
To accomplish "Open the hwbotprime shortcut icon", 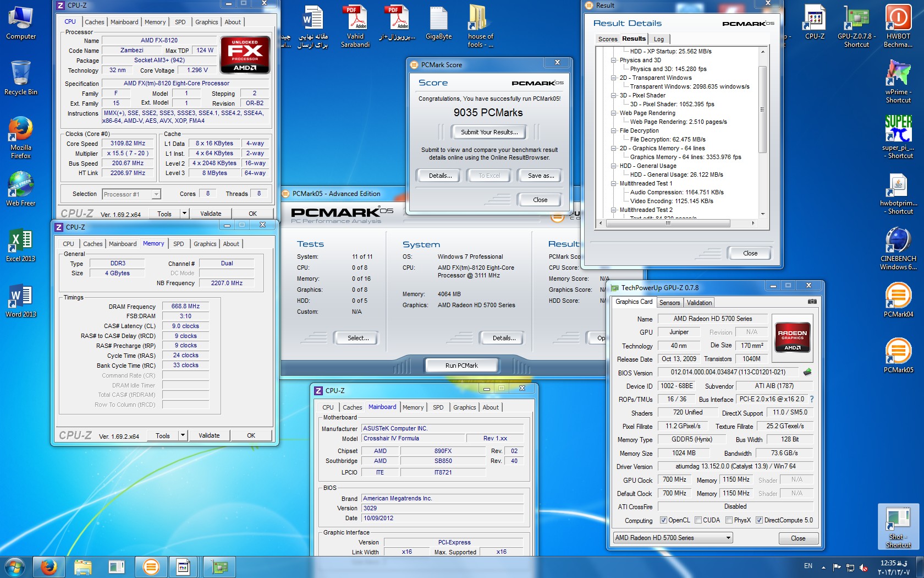I will click(898, 193).
